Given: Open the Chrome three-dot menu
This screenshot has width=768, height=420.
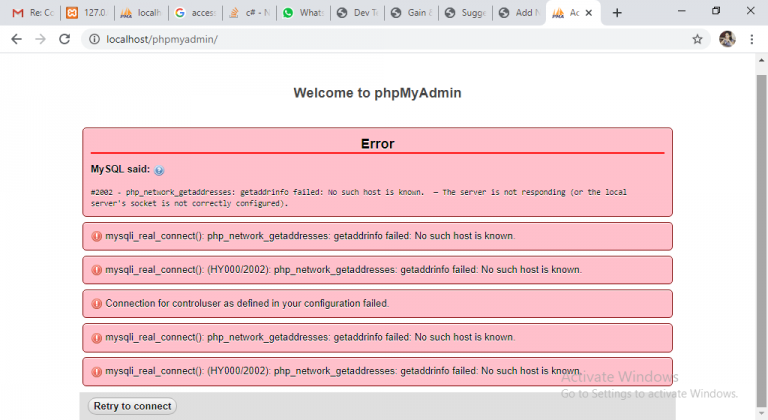Looking at the screenshot, I should (x=751, y=39).
